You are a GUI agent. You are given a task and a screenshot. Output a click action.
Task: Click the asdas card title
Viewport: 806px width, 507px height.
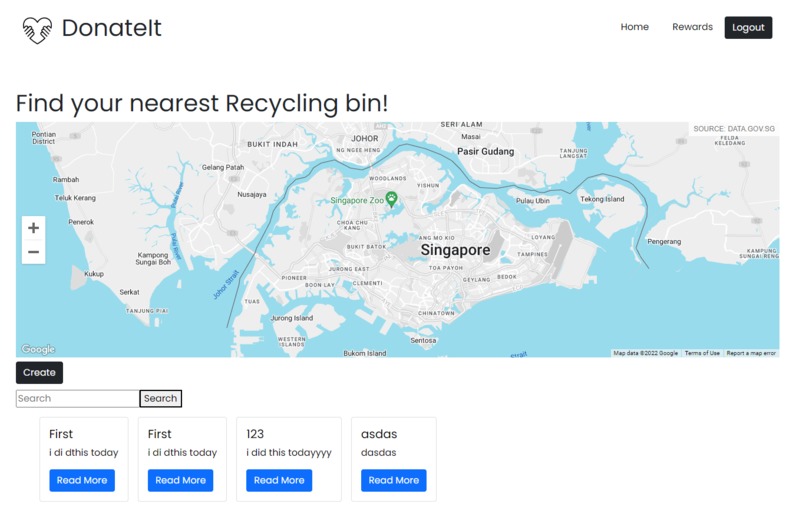click(379, 434)
